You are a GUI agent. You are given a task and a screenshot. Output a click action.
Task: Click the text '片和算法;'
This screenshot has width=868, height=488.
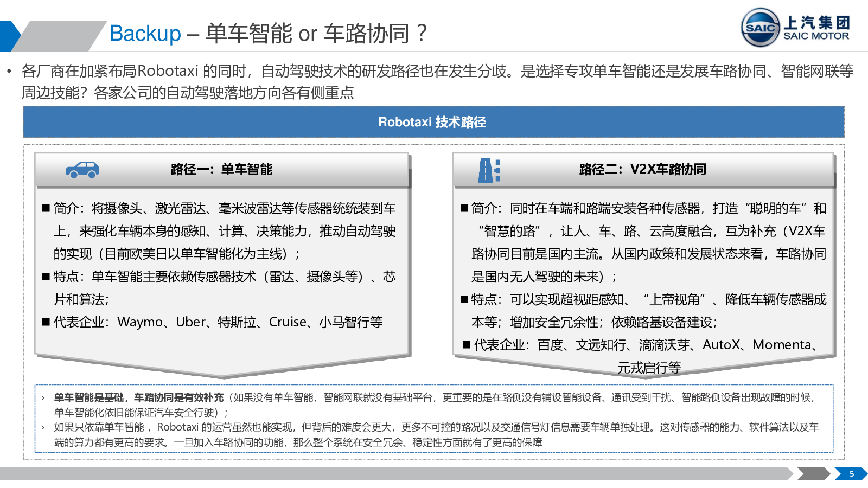coord(81,299)
